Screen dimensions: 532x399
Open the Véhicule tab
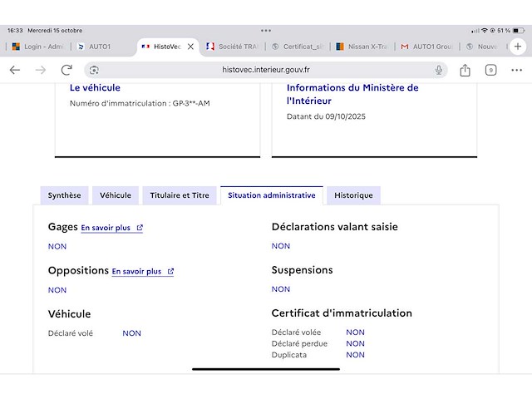tap(116, 195)
